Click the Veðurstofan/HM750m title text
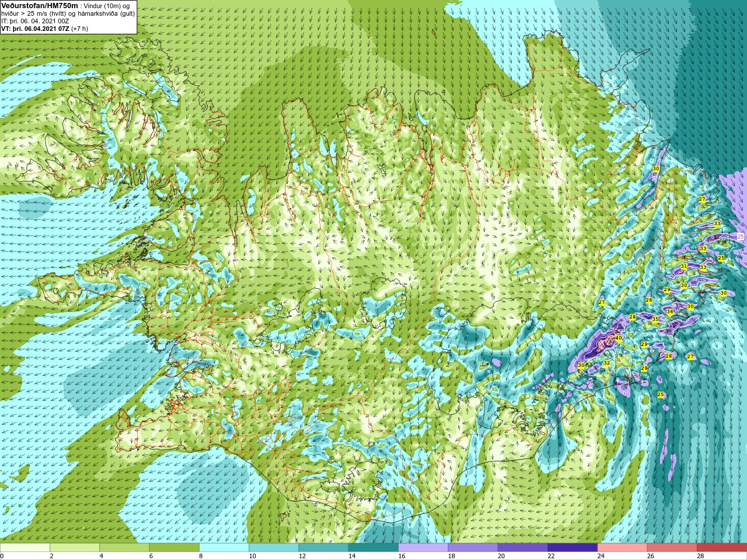Image resolution: width=747 pixels, height=560 pixels. [40, 5]
